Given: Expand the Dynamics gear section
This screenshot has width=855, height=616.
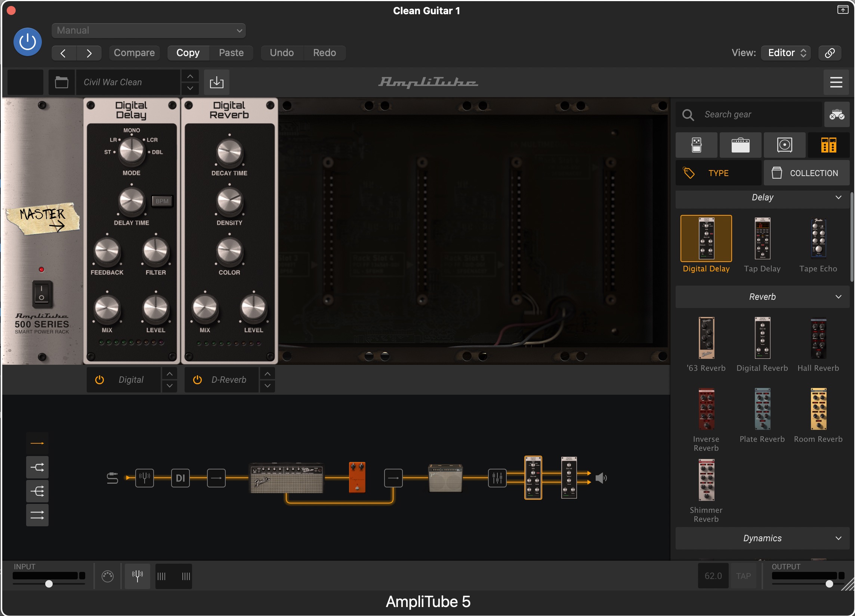Looking at the screenshot, I should [x=762, y=538].
